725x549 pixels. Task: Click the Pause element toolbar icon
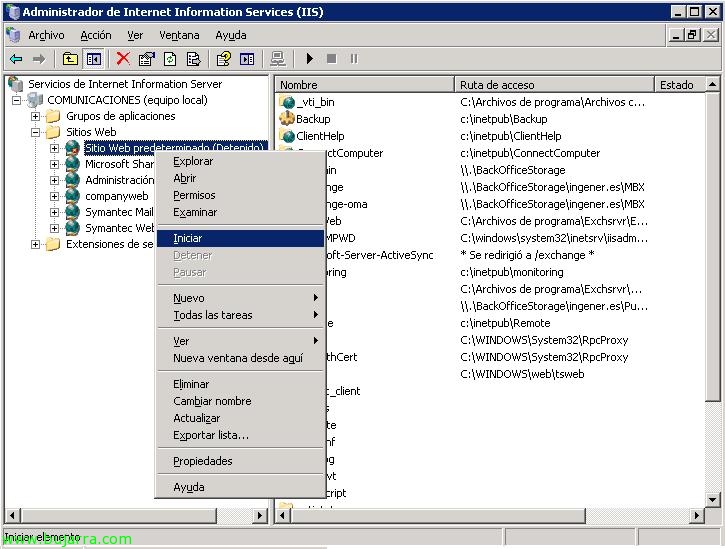[354, 59]
